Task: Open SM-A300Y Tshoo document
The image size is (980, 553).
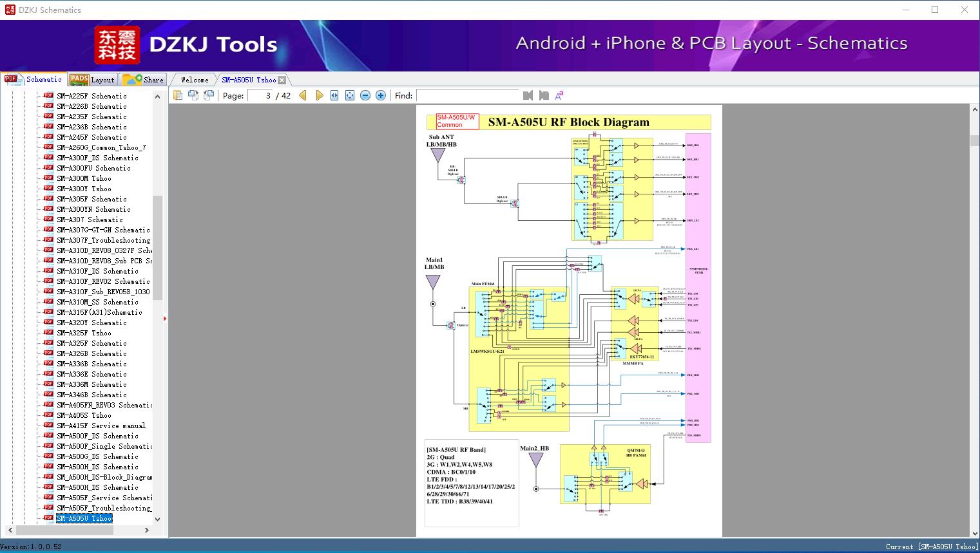Action: (x=84, y=189)
